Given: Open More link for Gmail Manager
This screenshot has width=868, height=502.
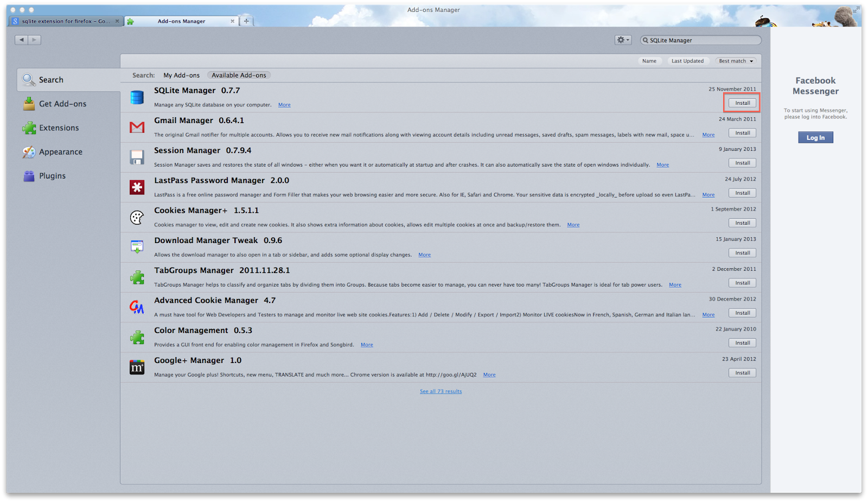Looking at the screenshot, I should (709, 135).
